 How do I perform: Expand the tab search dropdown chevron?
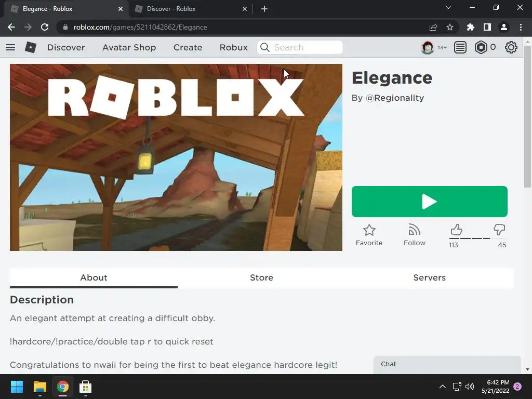point(448,7)
